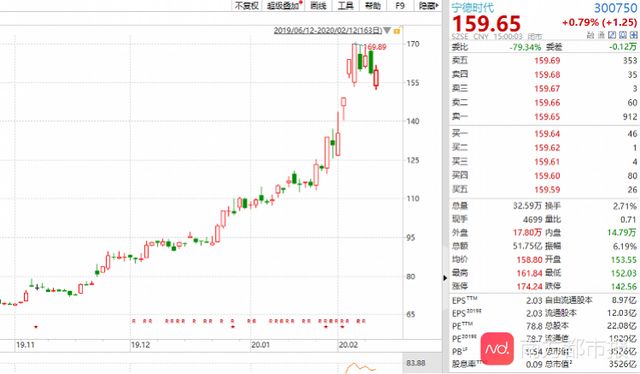Viewport: 640px width, 374px height.
Task: Click the 委比 value -79.34%
Action: click(x=525, y=47)
